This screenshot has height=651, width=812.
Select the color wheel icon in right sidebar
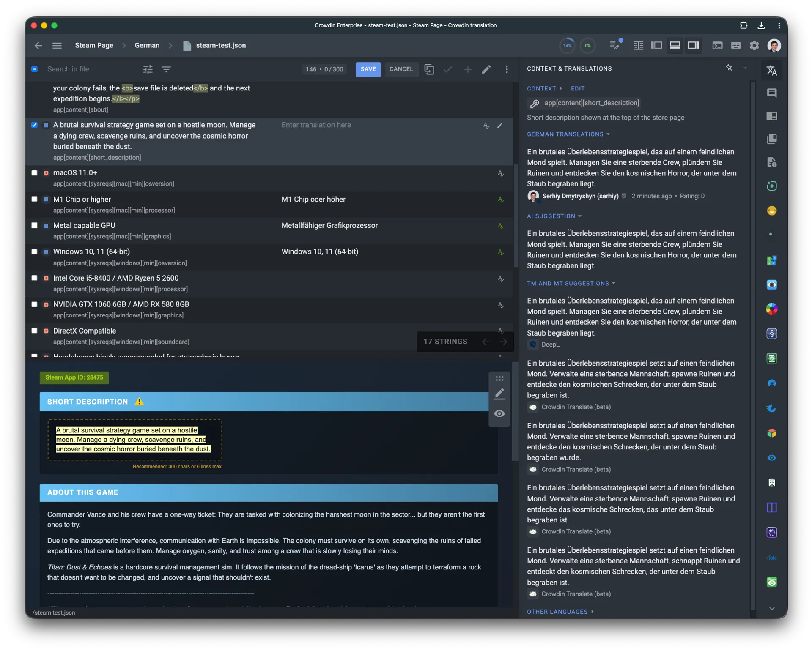pos(771,309)
